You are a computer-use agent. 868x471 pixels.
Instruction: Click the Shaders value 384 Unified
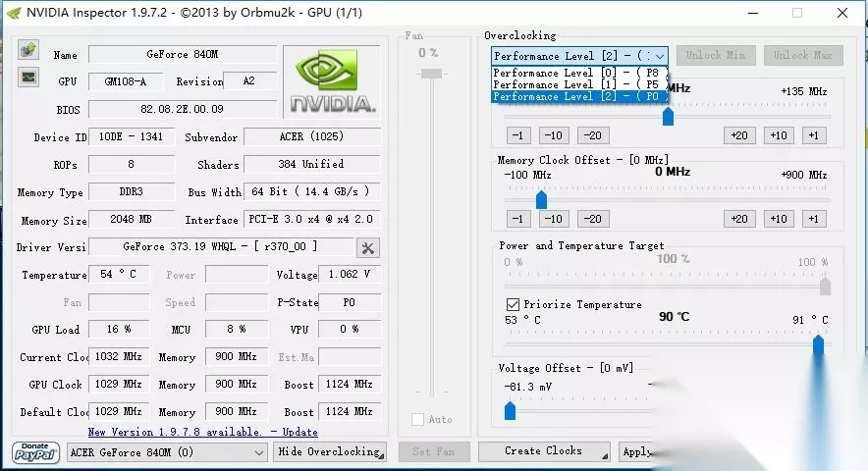click(x=311, y=164)
